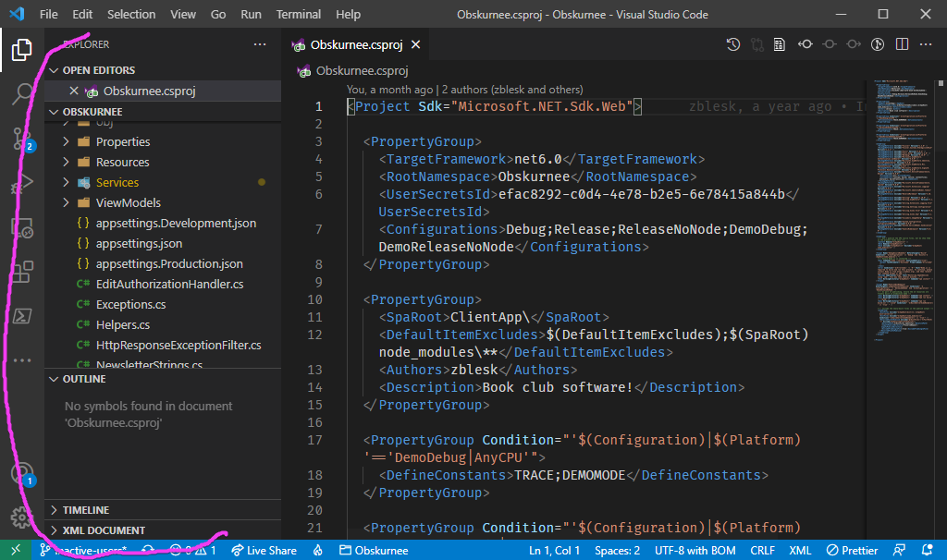Open the Accounts menu icon
947x560 pixels.
click(x=22, y=474)
